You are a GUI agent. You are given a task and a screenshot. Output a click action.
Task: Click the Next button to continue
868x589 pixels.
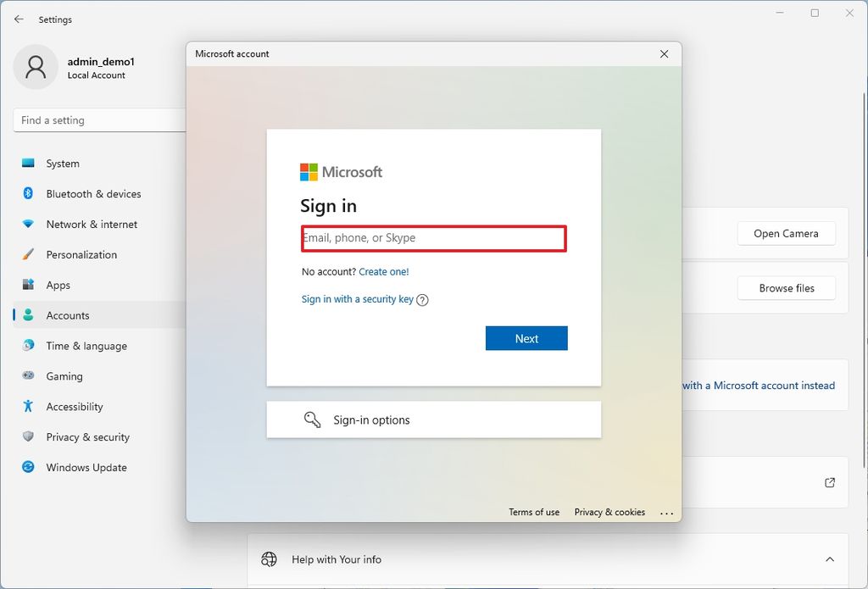[x=526, y=338]
